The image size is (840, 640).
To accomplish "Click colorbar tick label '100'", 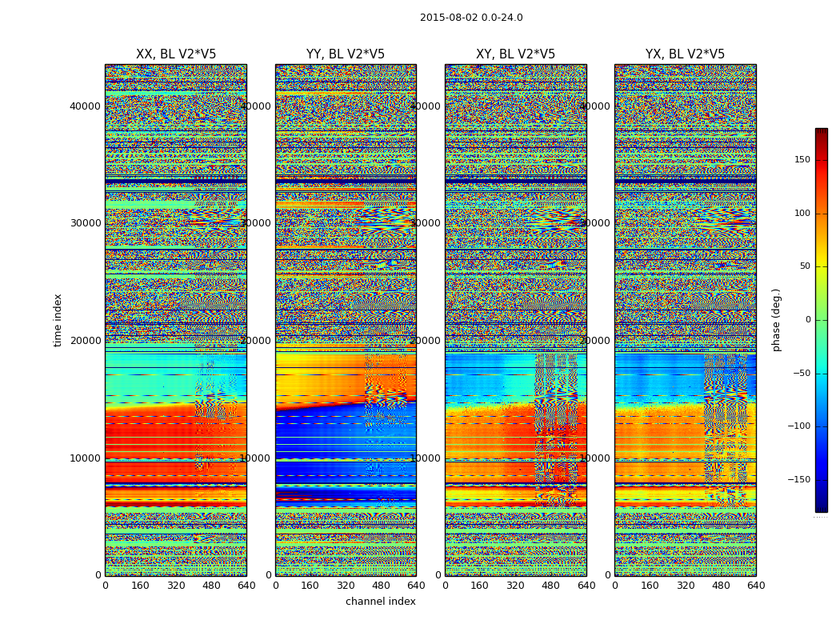I will 802,213.
